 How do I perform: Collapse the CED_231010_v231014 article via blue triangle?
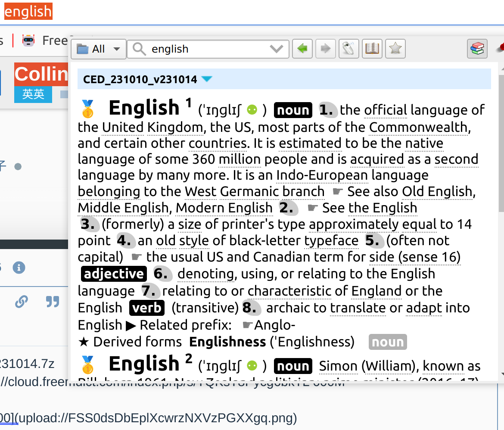207,79
